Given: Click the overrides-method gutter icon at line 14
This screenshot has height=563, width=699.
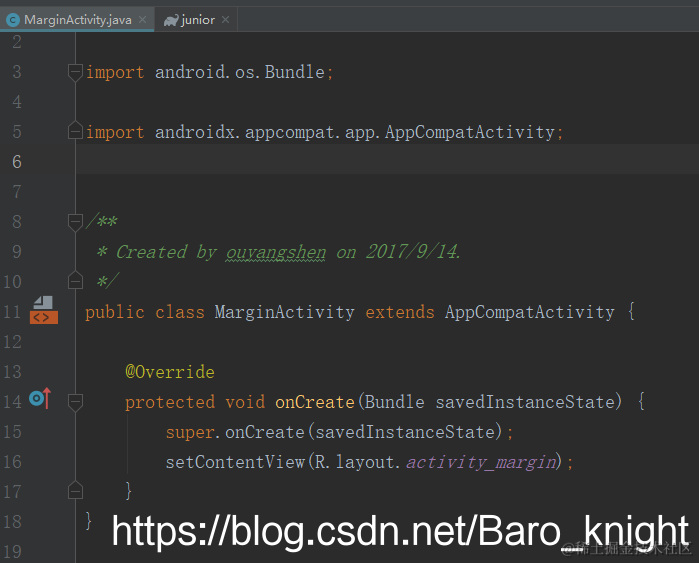Looking at the screenshot, I should 40,398.
